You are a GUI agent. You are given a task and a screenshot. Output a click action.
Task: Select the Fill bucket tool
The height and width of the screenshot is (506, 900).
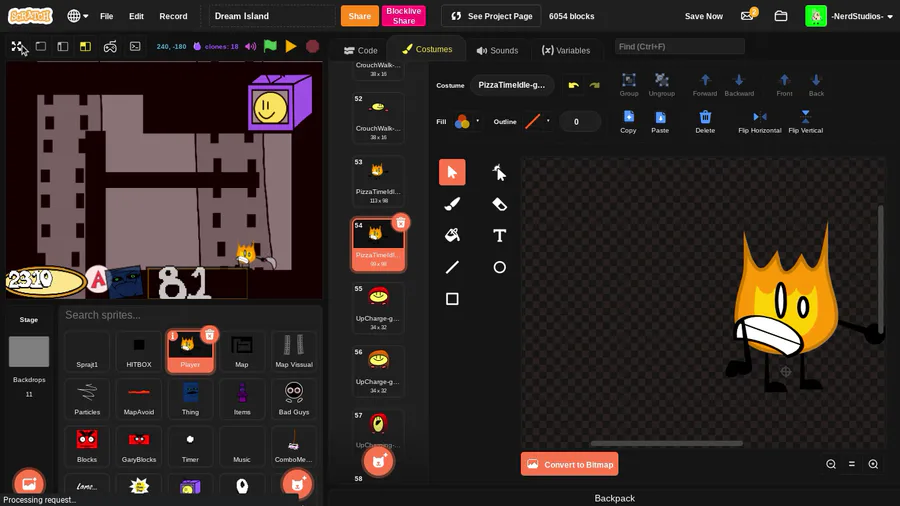(x=452, y=235)
